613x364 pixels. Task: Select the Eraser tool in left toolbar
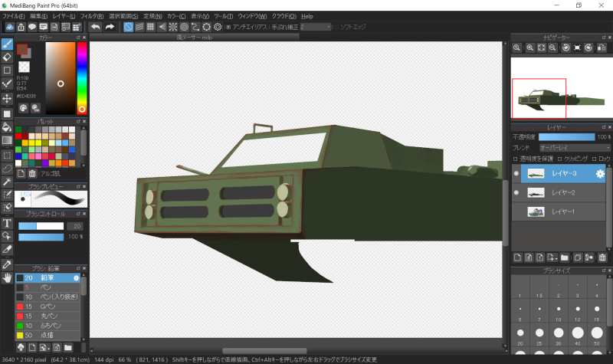tap(7, 56)
